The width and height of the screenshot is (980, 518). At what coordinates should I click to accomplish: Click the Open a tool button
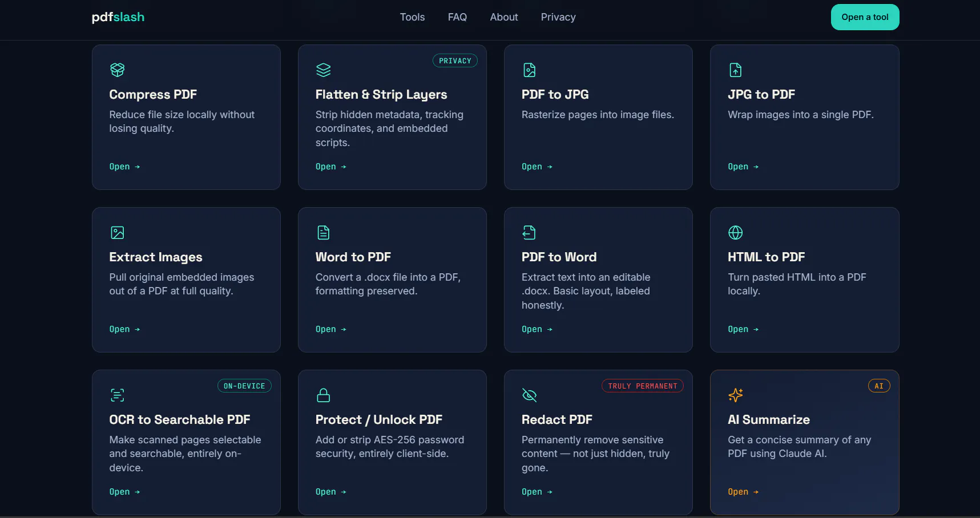pos(865,17)
